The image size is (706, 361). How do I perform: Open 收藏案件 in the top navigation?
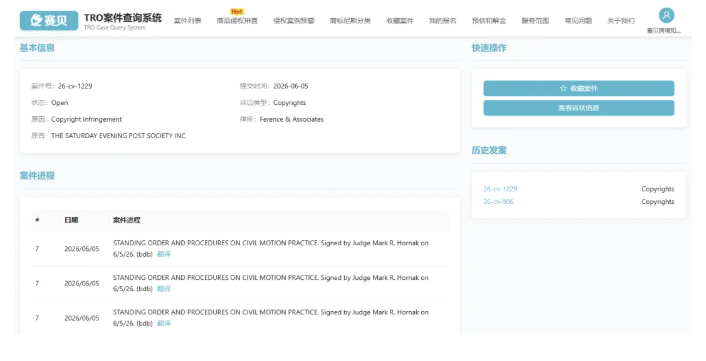(399, 21)
